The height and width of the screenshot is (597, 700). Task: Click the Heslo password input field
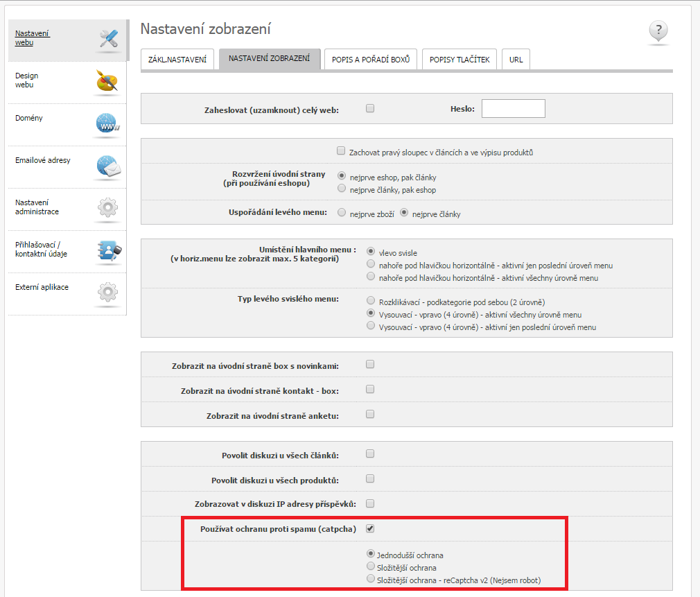tap(513, 109)
